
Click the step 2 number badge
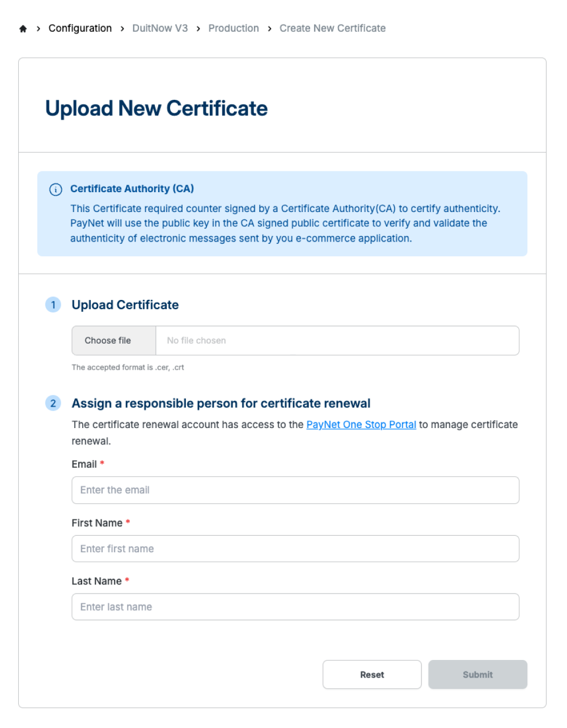point(53,404)
